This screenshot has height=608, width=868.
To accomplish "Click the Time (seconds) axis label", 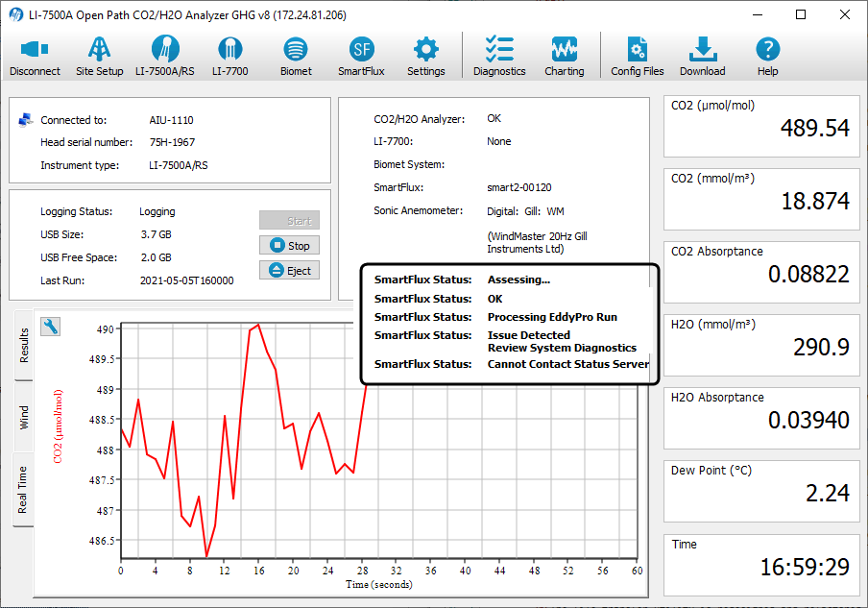I will pos(379,584).
